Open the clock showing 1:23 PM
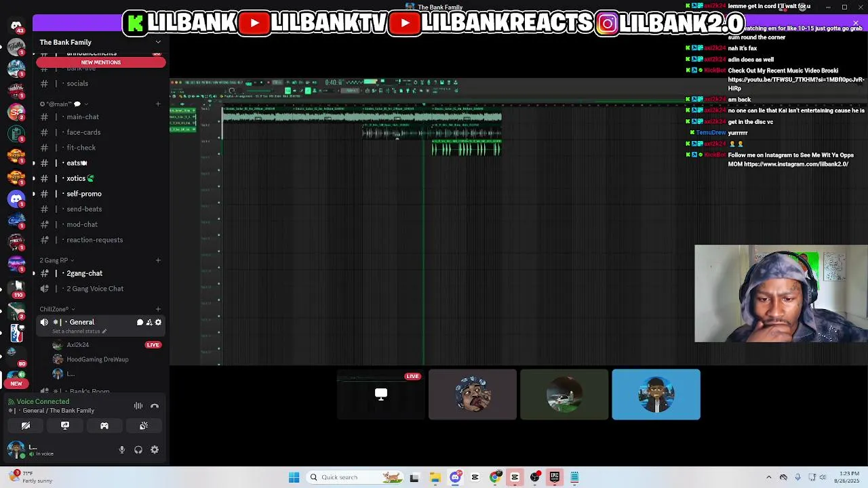 click(847, 477)
